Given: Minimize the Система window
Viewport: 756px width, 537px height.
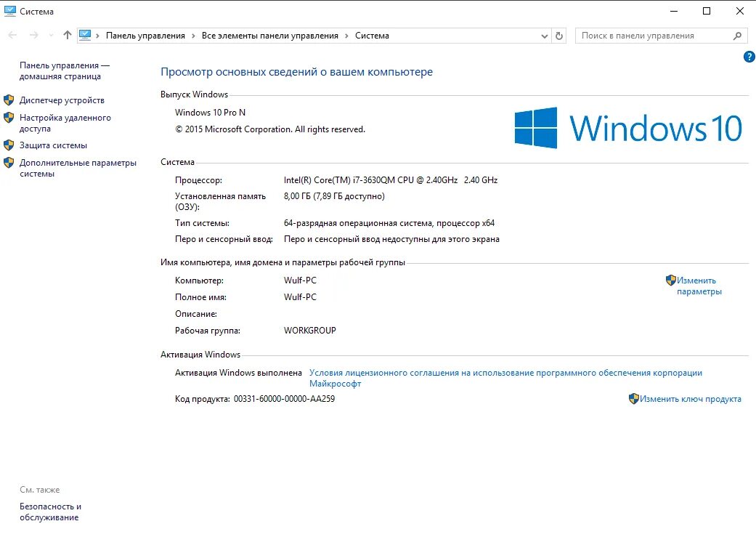Looking at the screenshot, I should (x=674, y=11).
